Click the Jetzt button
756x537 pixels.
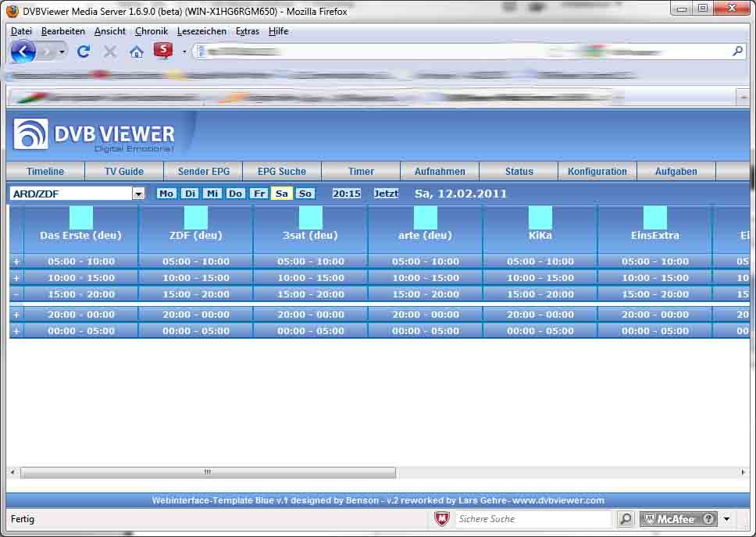[386, 194]
